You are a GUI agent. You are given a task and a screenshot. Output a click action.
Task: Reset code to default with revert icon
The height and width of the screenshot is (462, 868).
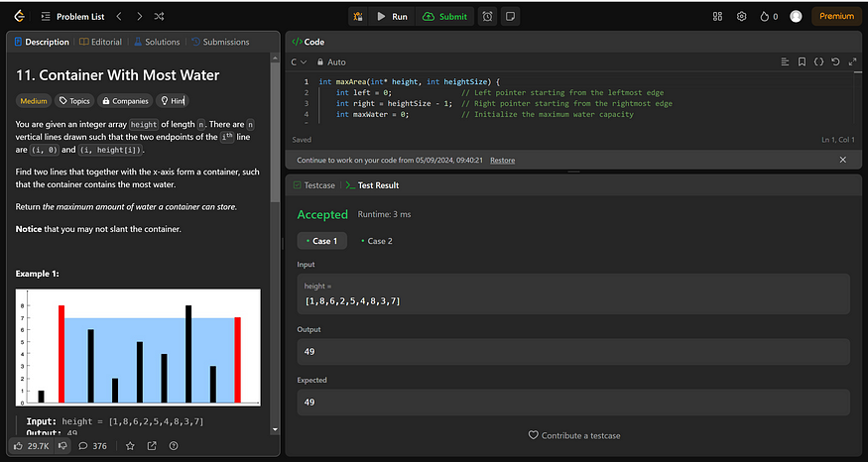[x=835, y=62]
